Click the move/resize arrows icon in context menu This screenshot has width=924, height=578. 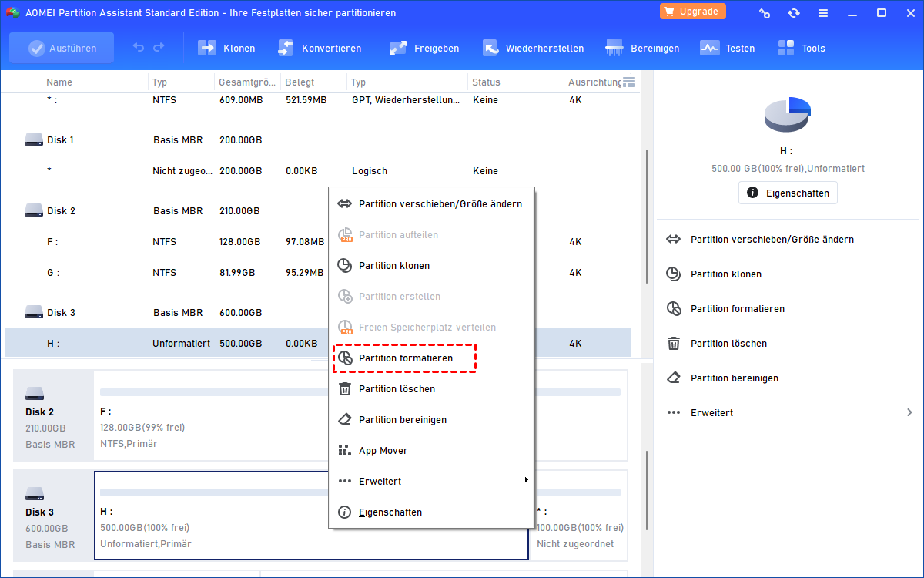[345, 204]
